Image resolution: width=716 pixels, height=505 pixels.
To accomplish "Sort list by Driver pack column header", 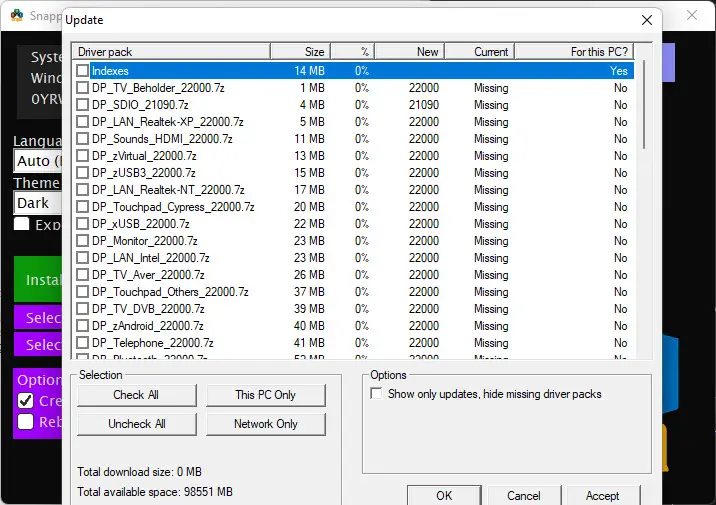I will click(172, 52).
